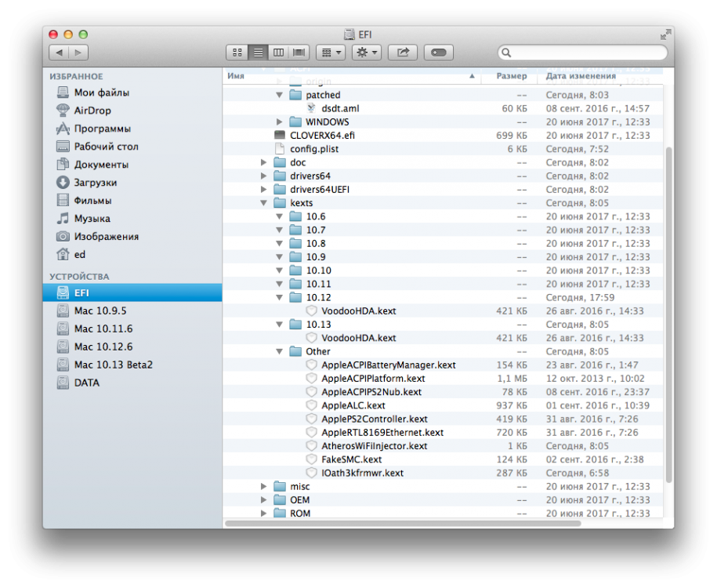Screen dimensions: 717x588
Task: Sort by the Имя column header
Action: [x=352, y=76]
